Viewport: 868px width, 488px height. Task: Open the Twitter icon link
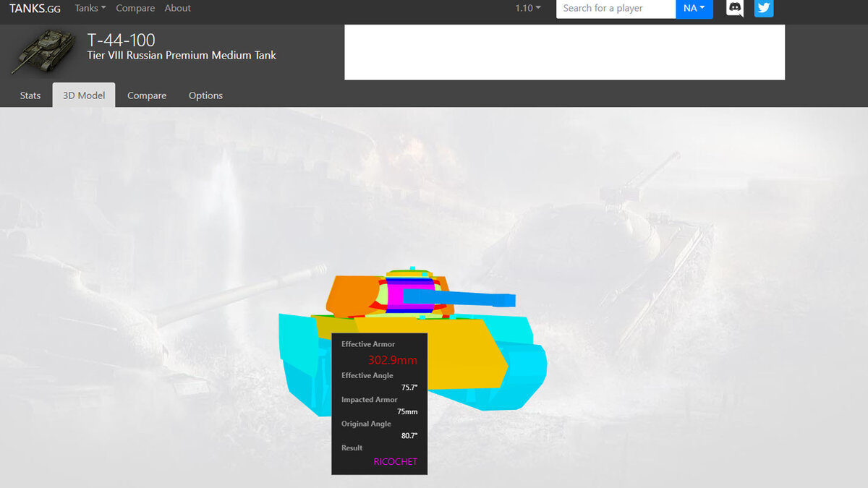click(764, 9)
